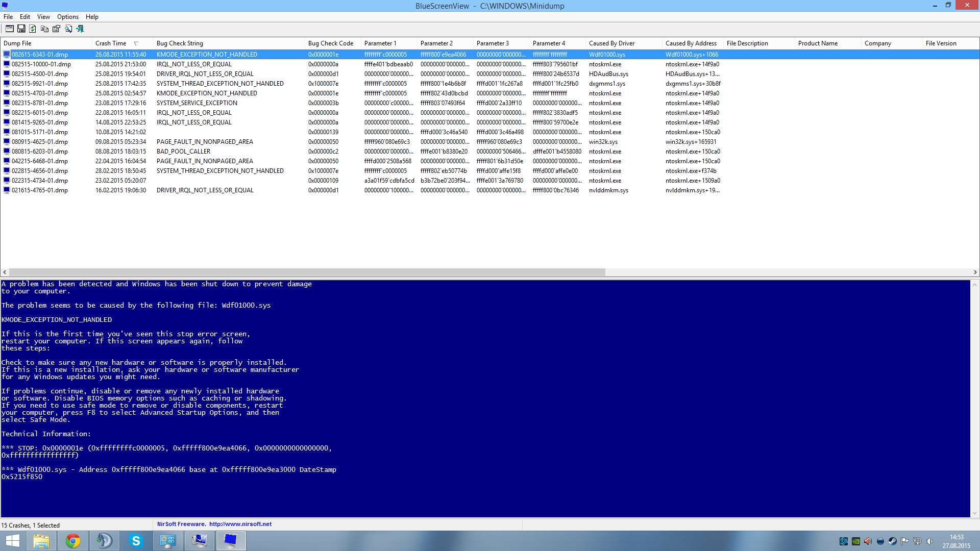Viewport: 980px width, 551px height.
Task: Click the horizontal scrollbar right arrow
Action: point(975,272)
